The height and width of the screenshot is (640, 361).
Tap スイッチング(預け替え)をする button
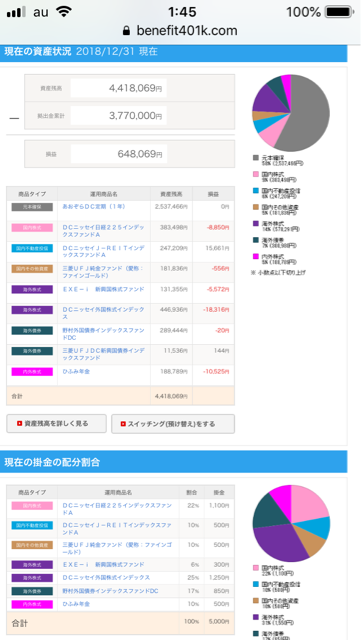coord(173,424)
